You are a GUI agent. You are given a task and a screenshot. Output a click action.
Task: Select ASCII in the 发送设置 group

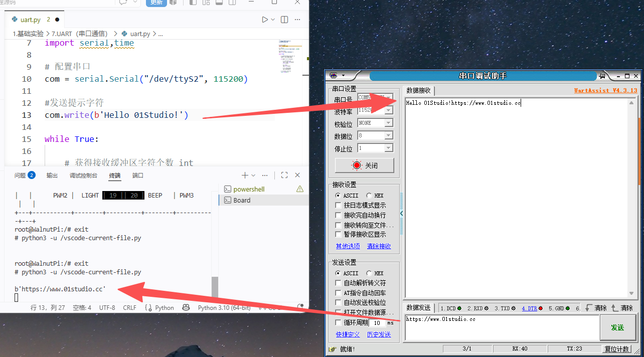tap(347, 273)
